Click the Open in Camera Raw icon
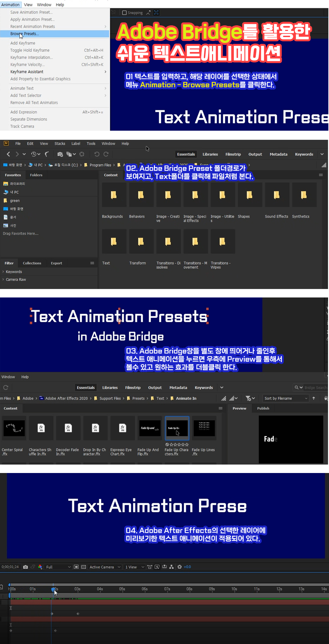This screenshot has height=644, width=329. (x=82, y=154)
